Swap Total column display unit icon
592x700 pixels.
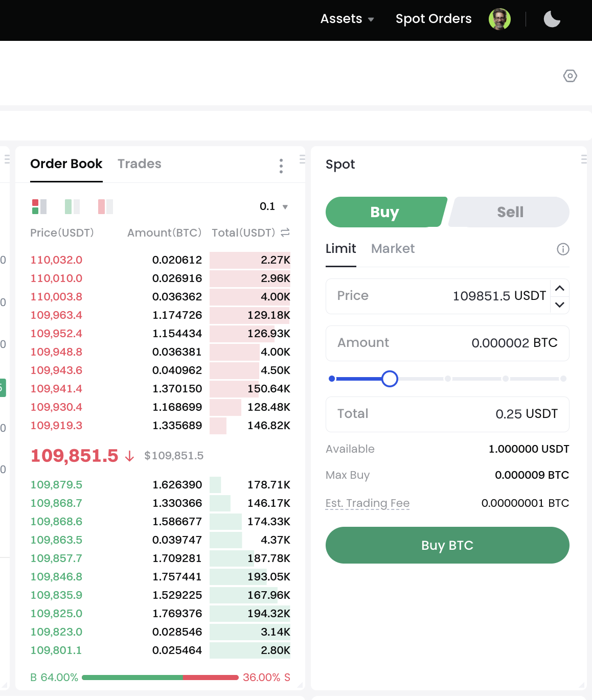click(285, 232)
